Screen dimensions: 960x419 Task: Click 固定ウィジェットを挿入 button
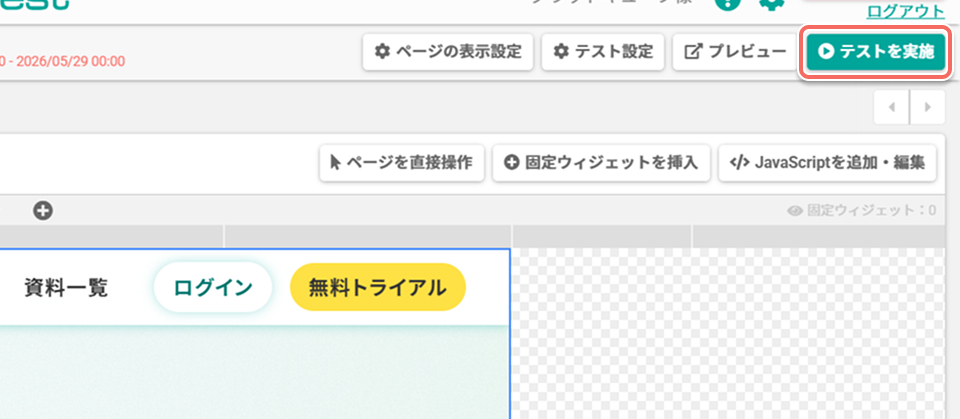601,163
